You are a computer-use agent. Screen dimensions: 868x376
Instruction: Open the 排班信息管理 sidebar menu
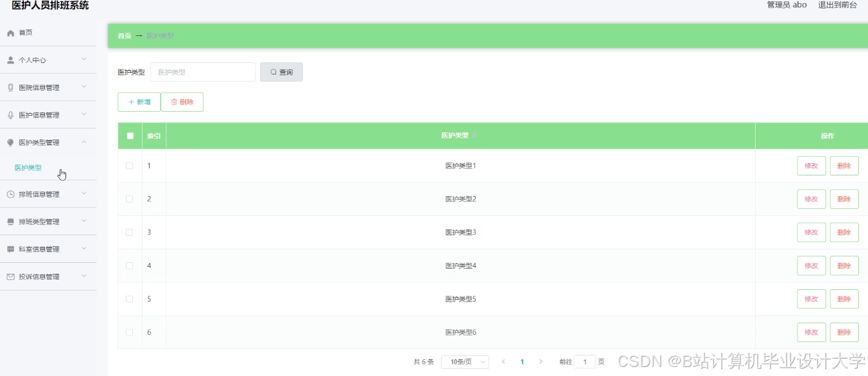click(48, 194)
